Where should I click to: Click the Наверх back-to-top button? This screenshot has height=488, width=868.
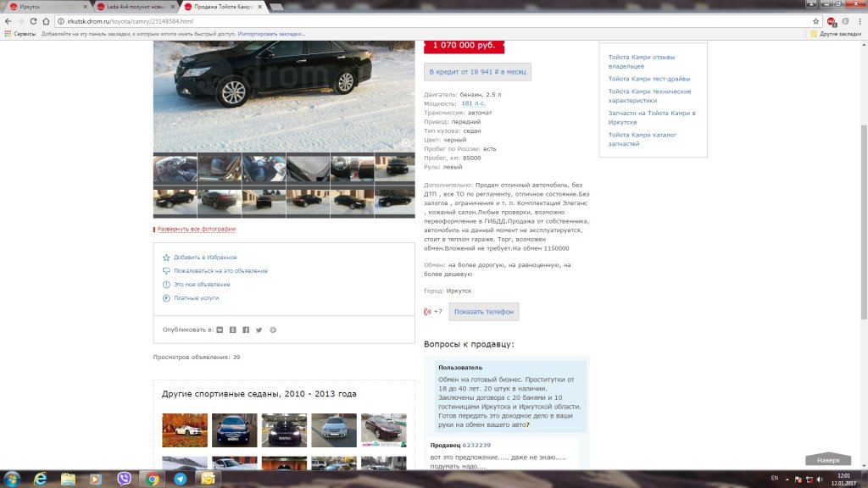pos(828,460)
